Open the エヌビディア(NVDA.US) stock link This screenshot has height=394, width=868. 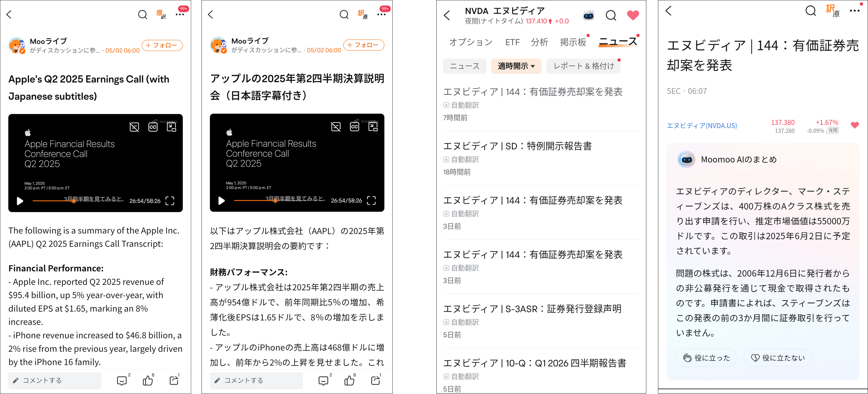(x=702, y=126)
